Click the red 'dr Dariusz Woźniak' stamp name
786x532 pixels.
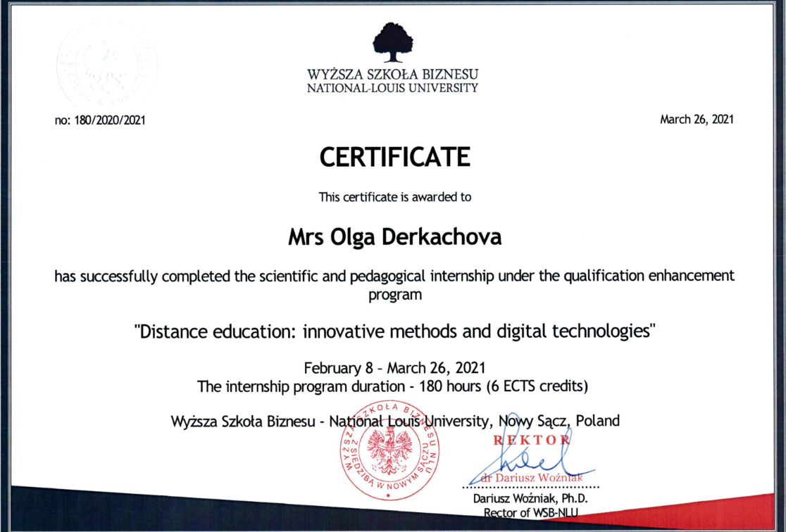point(532,478)
